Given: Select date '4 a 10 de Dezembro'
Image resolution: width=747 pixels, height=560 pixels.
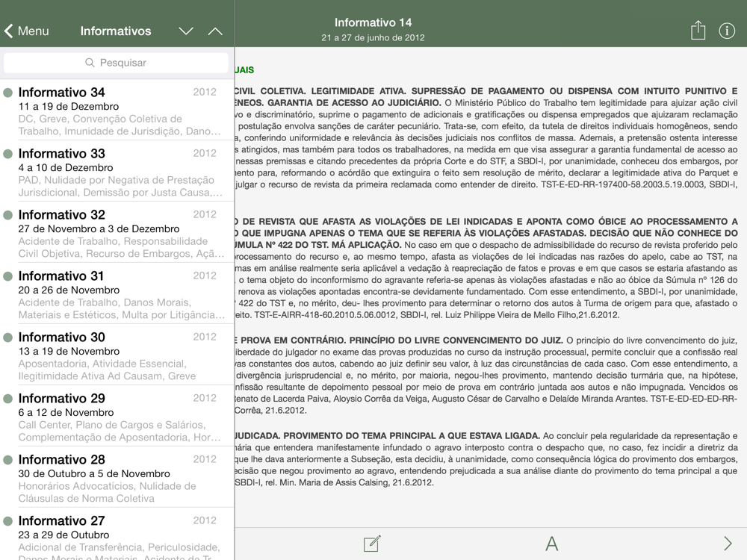Looking at the screenshot, I should [66, 167].
